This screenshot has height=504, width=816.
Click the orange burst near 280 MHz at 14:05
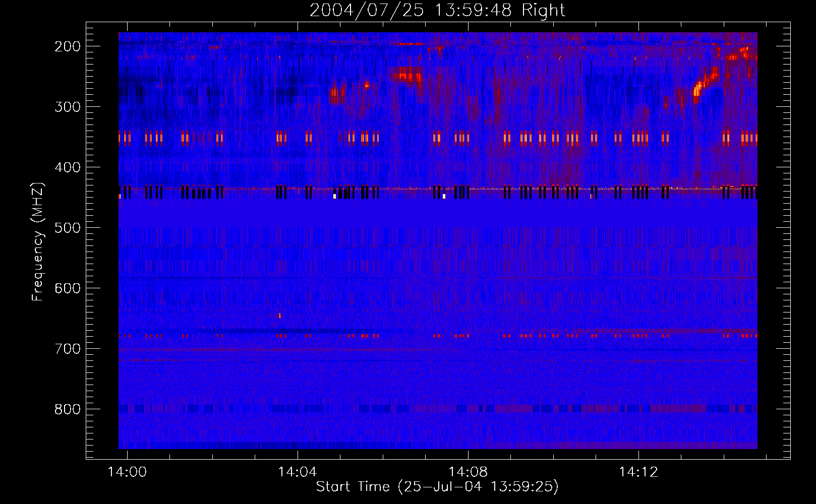tap(337, 93)
